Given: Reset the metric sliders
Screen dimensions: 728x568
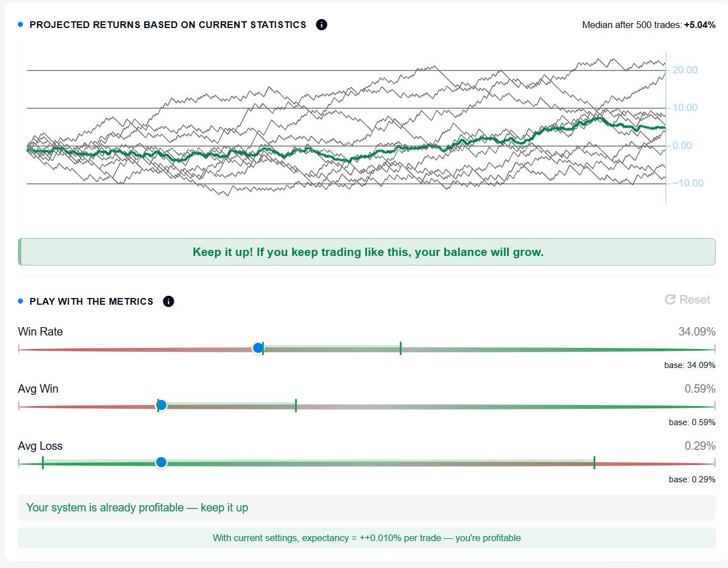Looking at the screenshot, I should tap(687, 300).
